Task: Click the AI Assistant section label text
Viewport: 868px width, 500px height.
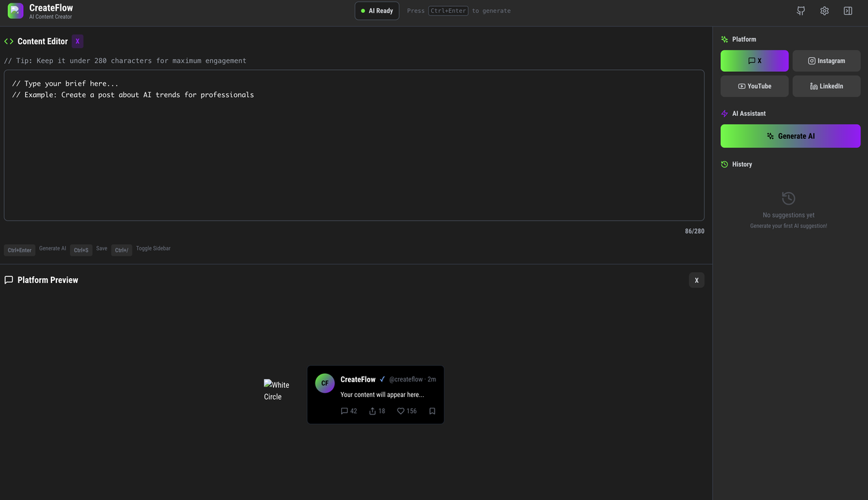Action: (x=749, y=113)
